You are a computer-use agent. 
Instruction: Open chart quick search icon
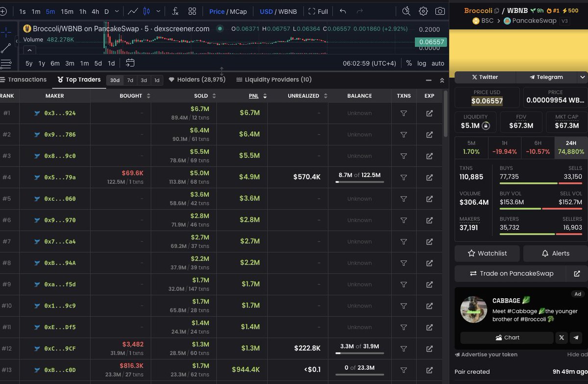pos(406,11)
